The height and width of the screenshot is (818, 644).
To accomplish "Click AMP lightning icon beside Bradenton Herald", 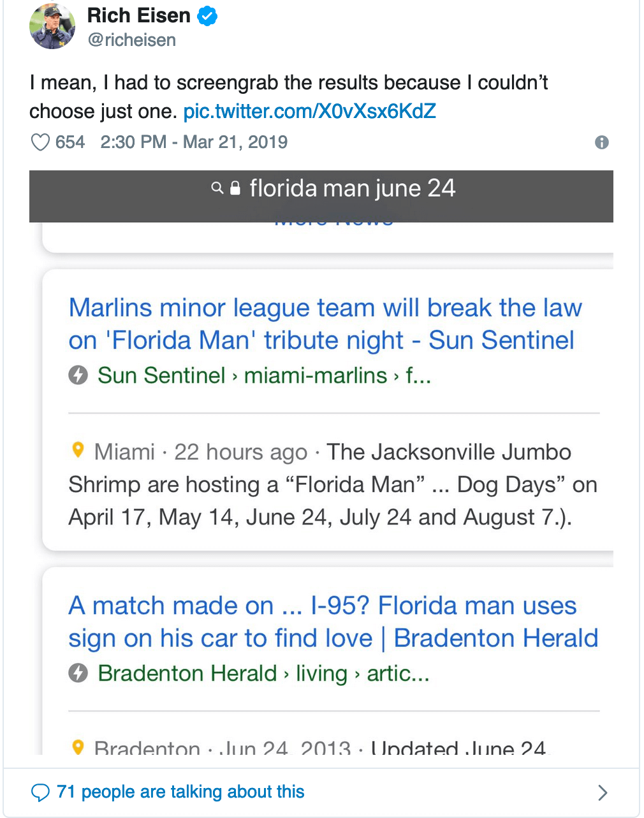I will coord(78,673).
